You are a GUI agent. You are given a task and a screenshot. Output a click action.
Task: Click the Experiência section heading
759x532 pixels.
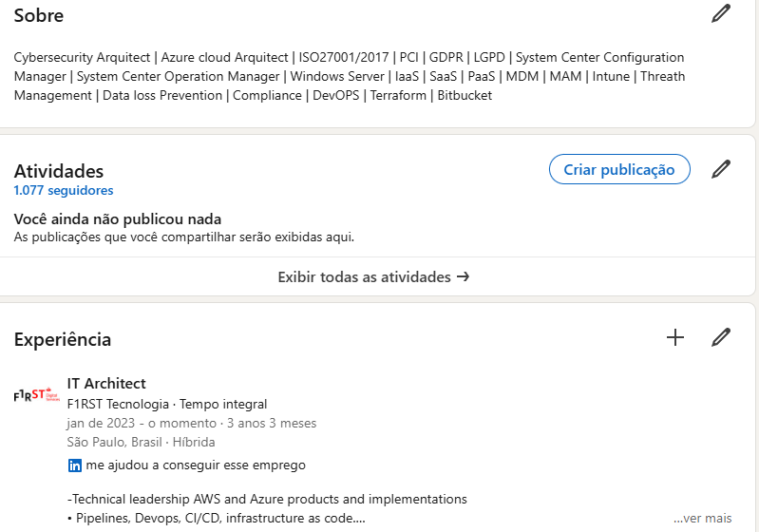tap(63, 339)
